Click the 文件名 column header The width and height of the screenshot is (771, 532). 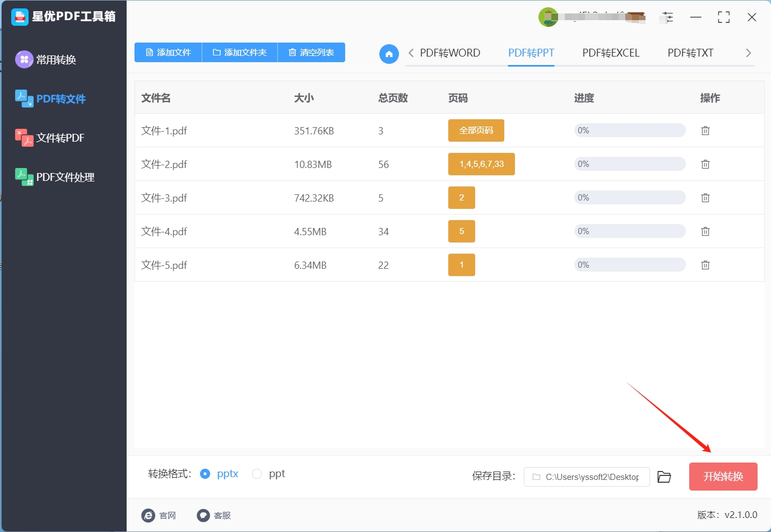(156, 98)
